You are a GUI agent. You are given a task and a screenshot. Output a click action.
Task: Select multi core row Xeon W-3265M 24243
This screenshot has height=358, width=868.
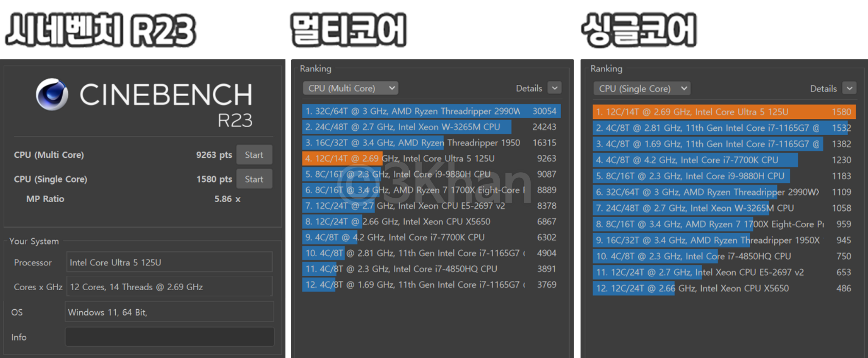(431, 127)
